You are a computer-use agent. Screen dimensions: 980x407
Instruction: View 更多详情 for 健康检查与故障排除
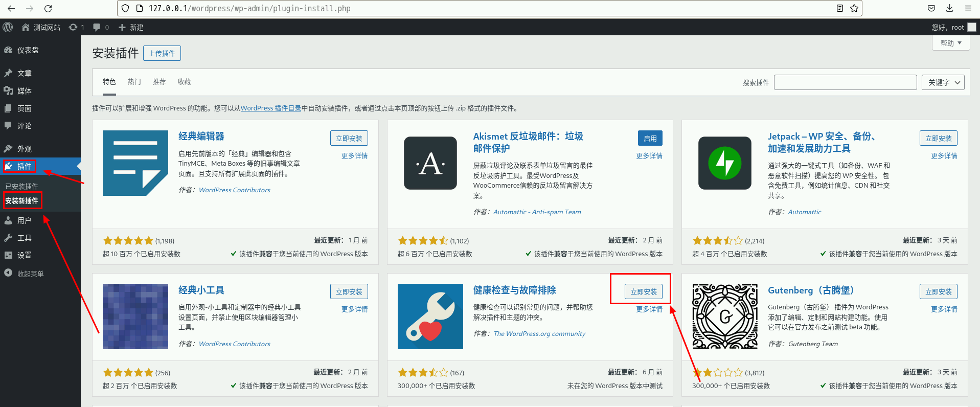pyautogui.click(x=649, y=309)
